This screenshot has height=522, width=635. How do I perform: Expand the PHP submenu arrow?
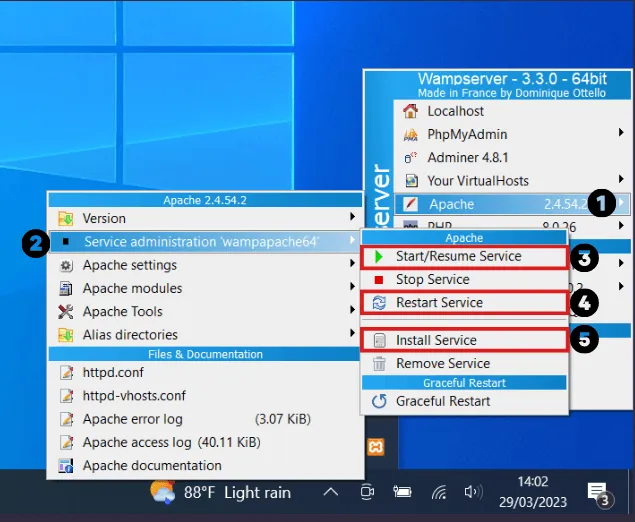pos(621,226)
